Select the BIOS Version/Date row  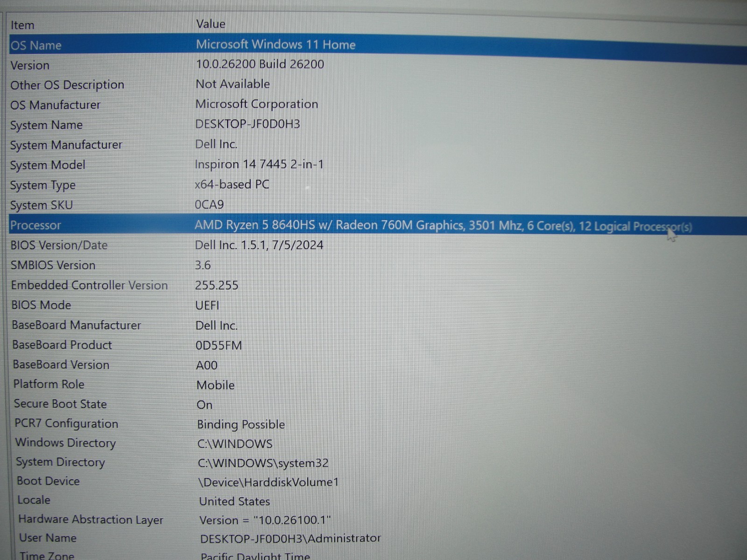click(59, 245)
